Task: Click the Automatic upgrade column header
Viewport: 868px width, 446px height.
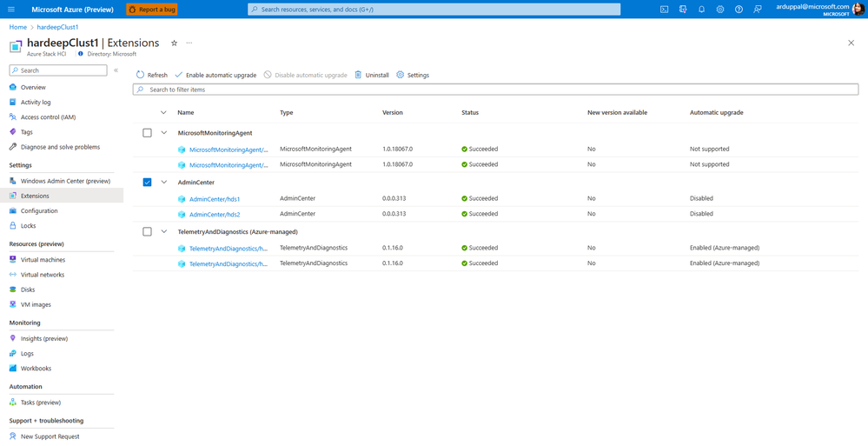Action: tap(716, 112)
